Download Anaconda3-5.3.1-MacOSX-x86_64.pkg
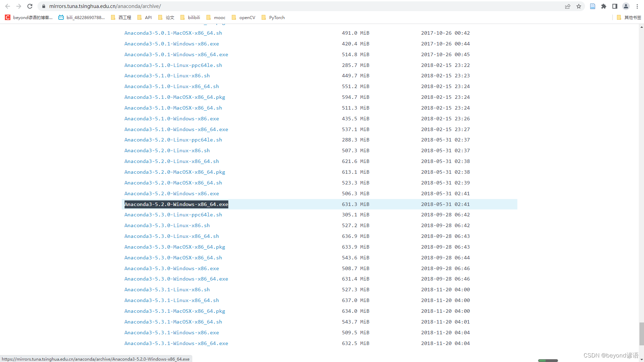644x362 pixels. pos(175,311)
